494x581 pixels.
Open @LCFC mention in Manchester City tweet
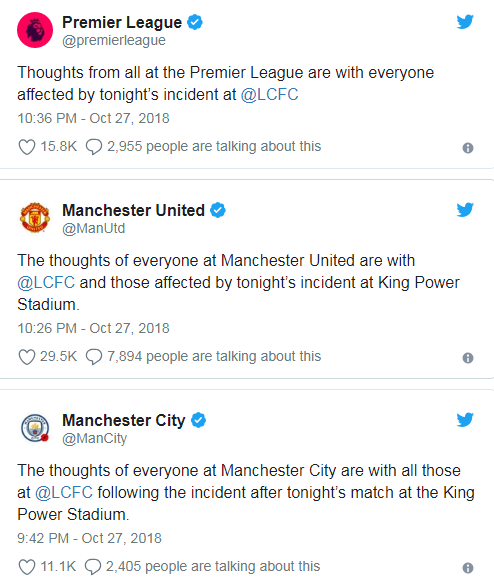[x=64, y=492]
